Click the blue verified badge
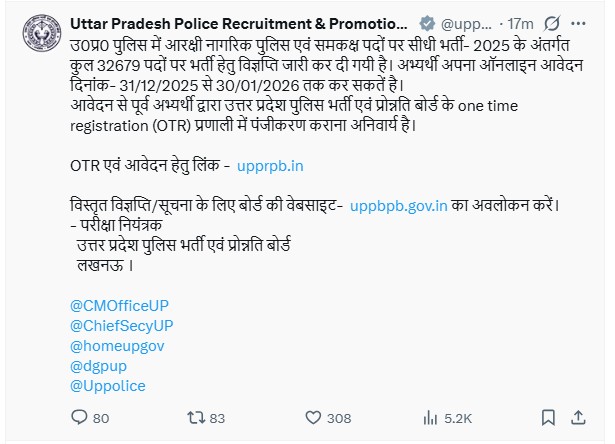This screenshot has width=615, height=444. pos(424,23)
